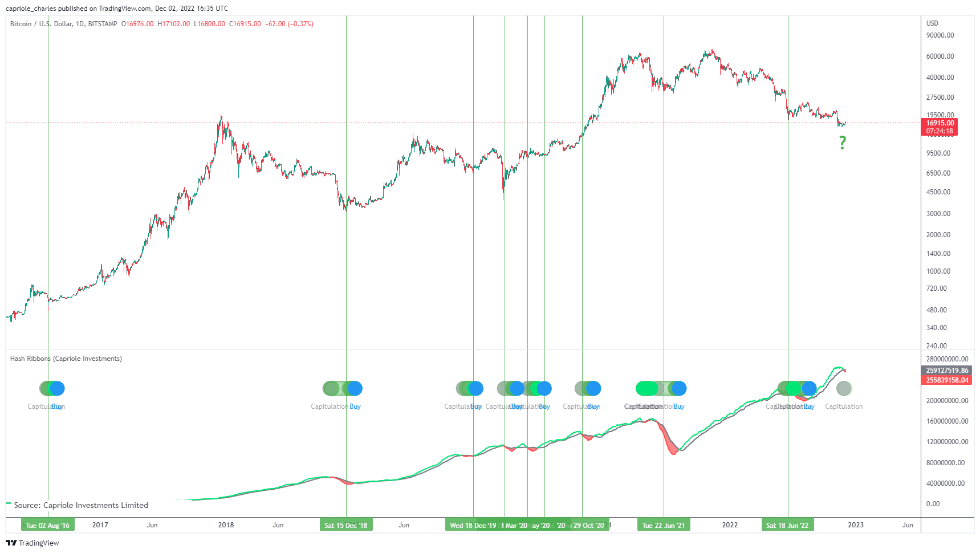
Task: Click the Tue 22 Jun '21 date marker
Action: [x=664, y=525]
